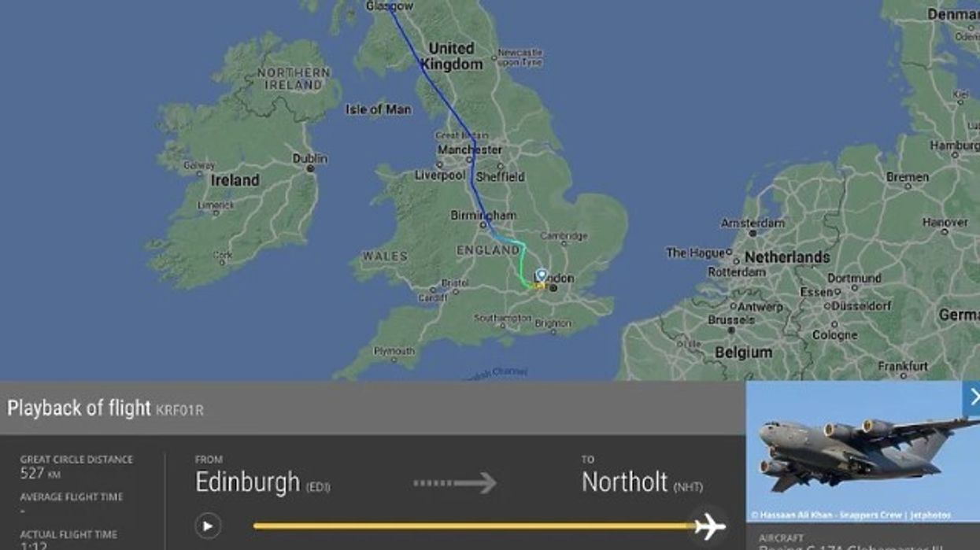Click the Manchester label on the map
This screenshot has width=980, height=550.
coord(470,149)
